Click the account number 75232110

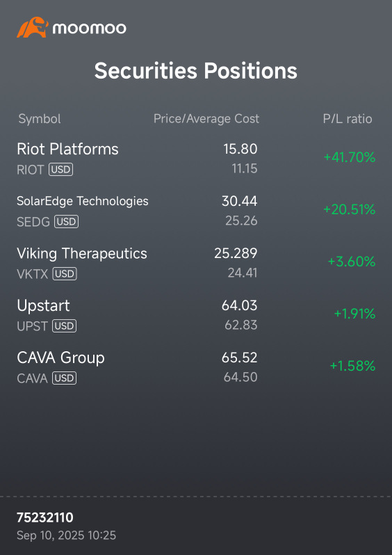point(45,517)
